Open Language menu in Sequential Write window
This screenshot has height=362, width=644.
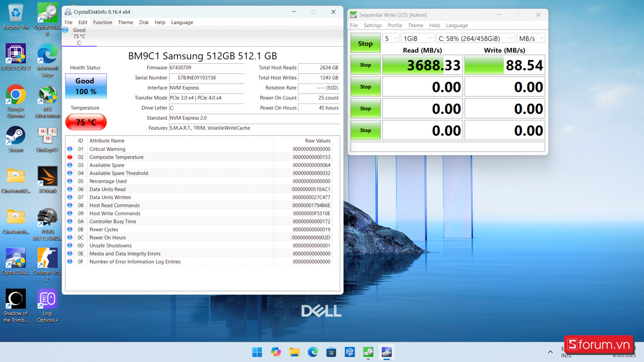(457, 25)
